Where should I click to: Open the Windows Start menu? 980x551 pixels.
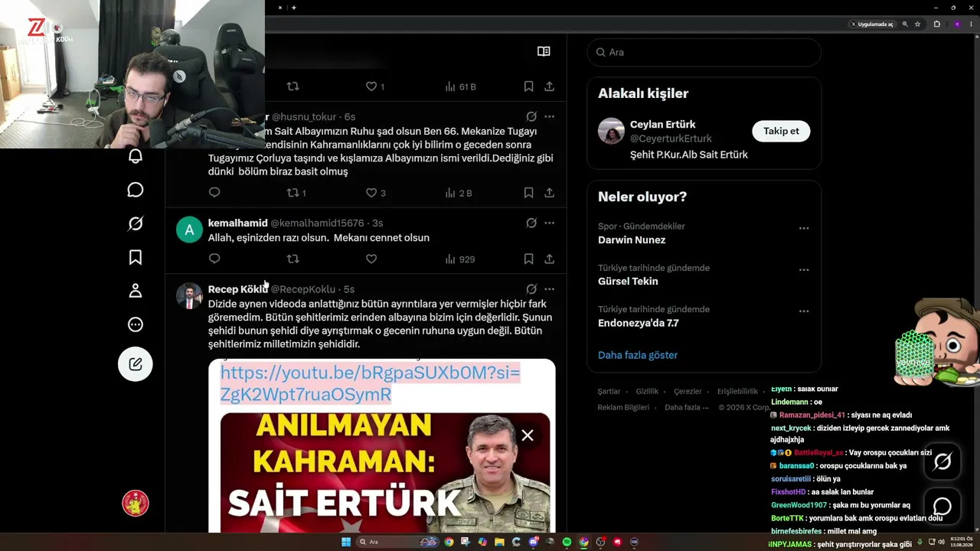(346, 542)
